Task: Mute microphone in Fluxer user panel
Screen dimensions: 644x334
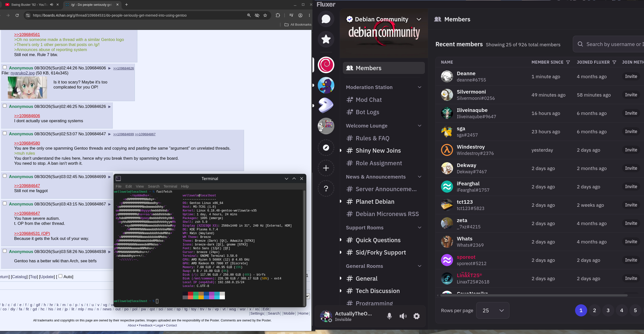Action: coord(389,316)
